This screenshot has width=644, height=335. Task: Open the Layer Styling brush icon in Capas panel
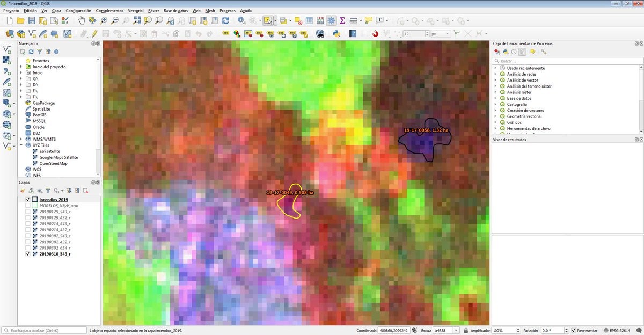click(23, 191)
